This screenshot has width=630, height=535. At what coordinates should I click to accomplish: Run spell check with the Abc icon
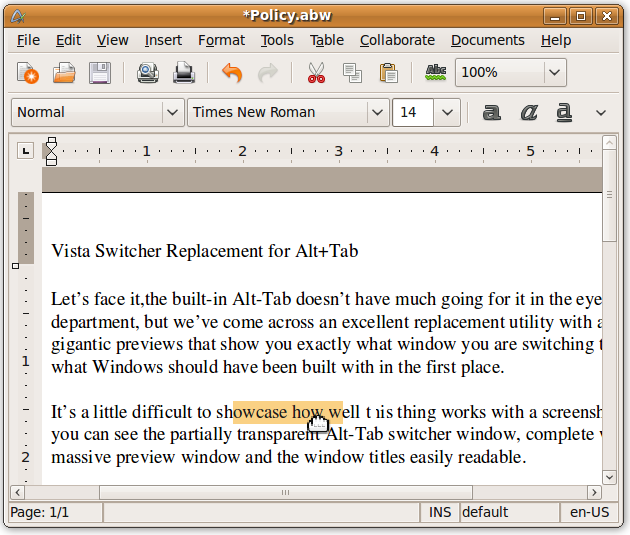[x=436, y=73]
